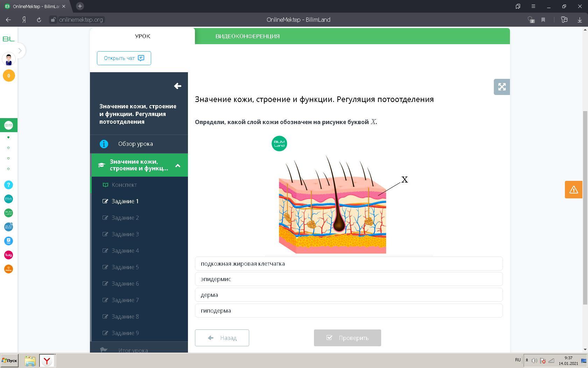The width and height of the screenshot is (588, 368).
Task: Open the pink Twig icon
Action: (8, 255)
